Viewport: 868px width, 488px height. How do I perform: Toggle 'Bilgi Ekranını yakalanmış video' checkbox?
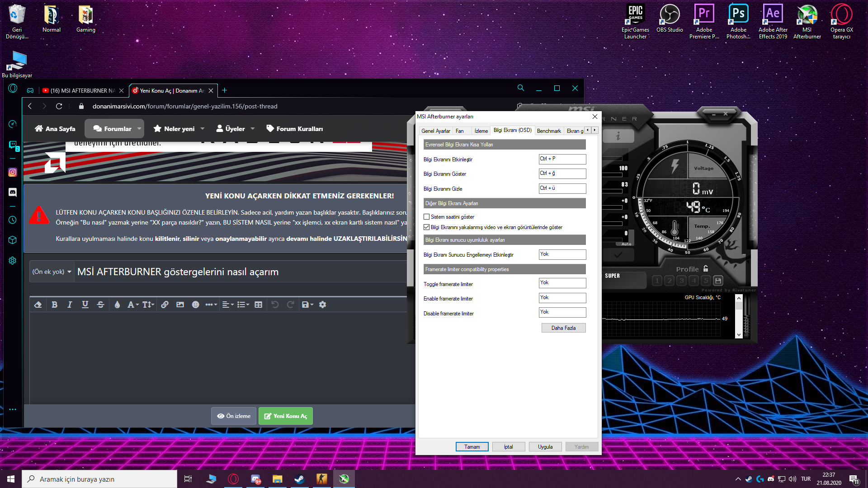(426, 227)
